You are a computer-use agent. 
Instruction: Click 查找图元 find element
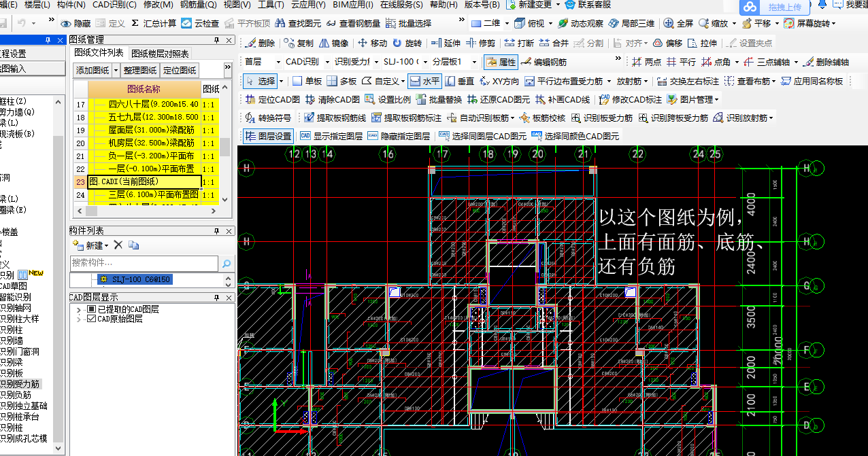click(298, 23)
